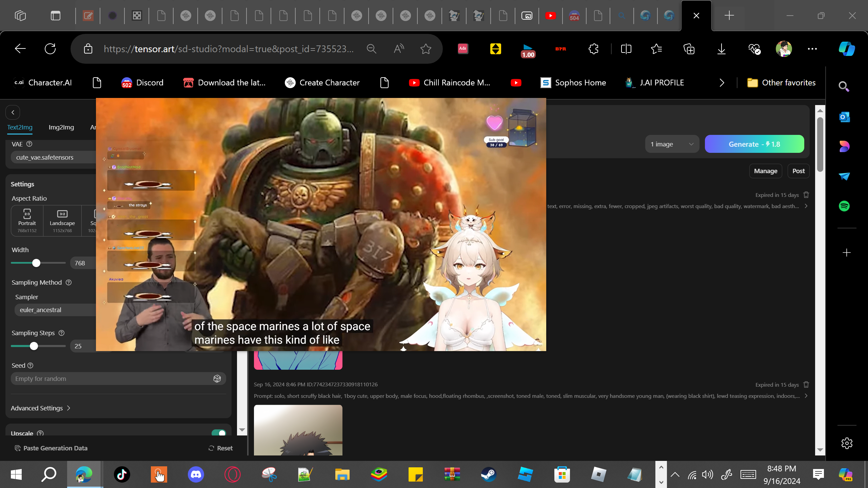The width and height of the screenshot is (868, 488).
Task: Add this page to favorites star
Action: coord(426,49)
